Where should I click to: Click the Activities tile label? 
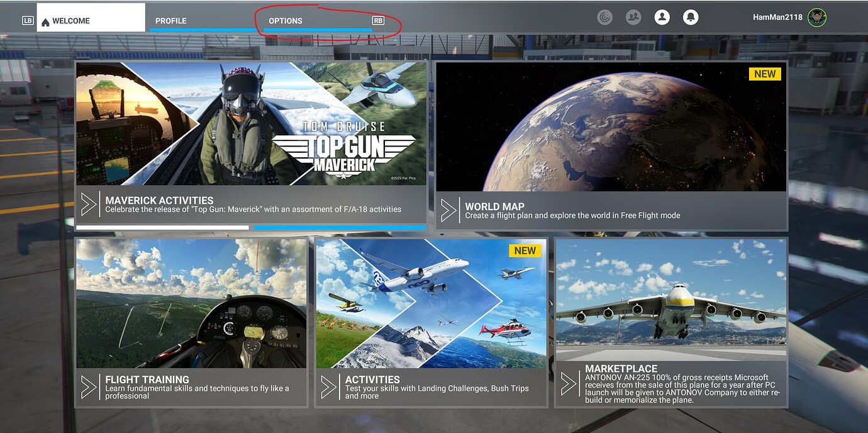pyautogui.click(x=372, y=380)
